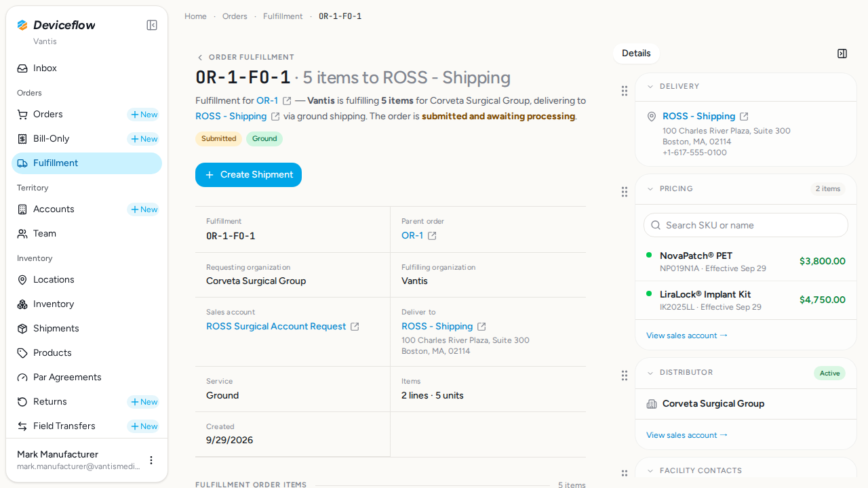
Task: Go back via Order Fulfillment chevron
Action: click(200, 58)
